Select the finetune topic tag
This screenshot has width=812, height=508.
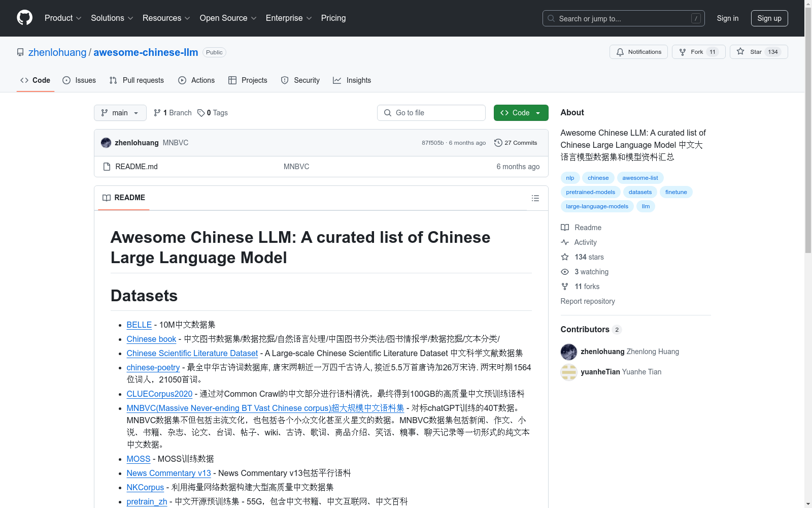point(676,192)
